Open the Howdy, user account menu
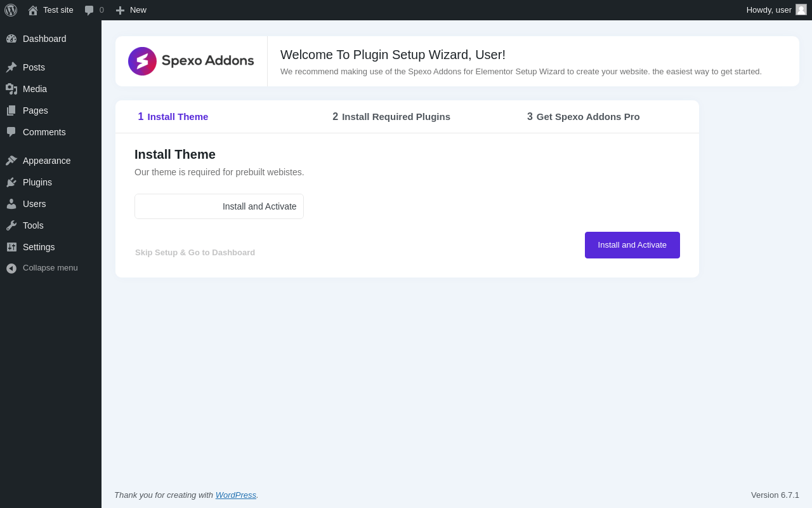Viewport: 812px width, 508px height. (776, 10)
